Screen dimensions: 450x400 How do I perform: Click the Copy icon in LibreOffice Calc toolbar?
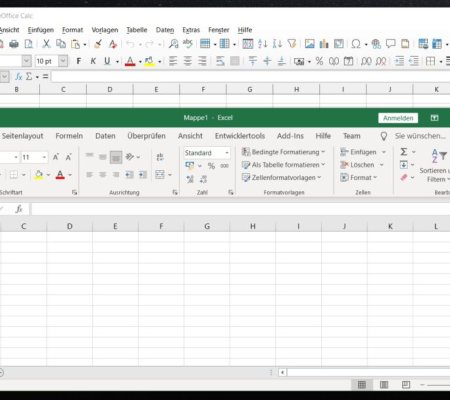pos(61,44)
